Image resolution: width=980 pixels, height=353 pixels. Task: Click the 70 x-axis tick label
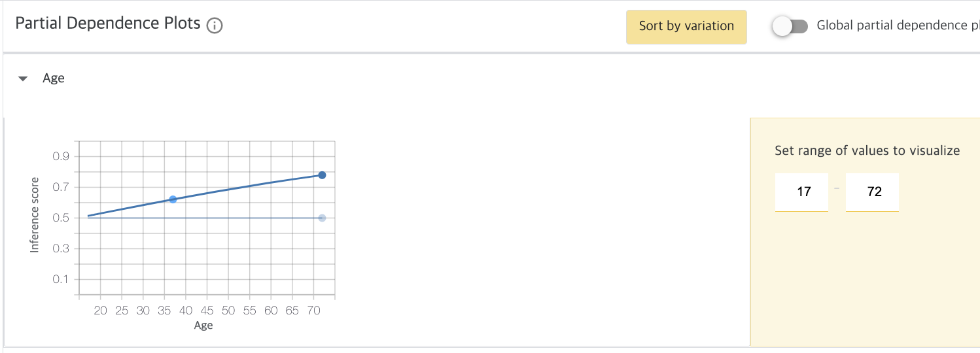point(313,311)
